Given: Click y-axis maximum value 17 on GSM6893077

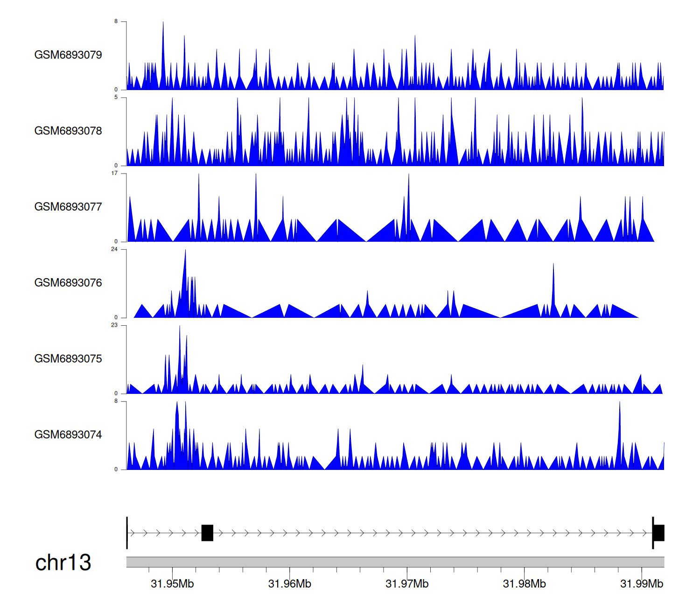Looking at the screenshot, I should pos(114,173).
